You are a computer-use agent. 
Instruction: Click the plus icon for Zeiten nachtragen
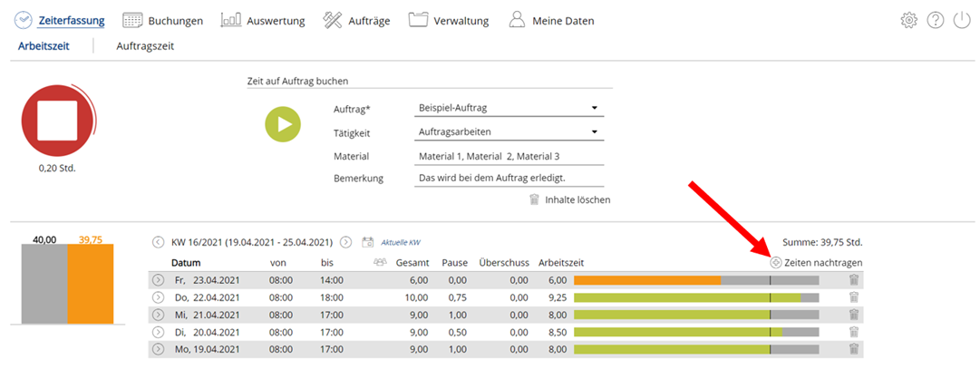coord(776,263)
